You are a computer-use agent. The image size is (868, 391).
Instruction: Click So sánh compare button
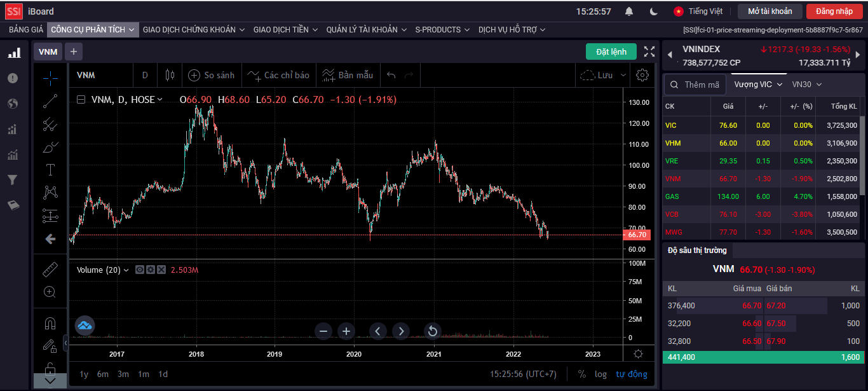click(x=212, y=75)
